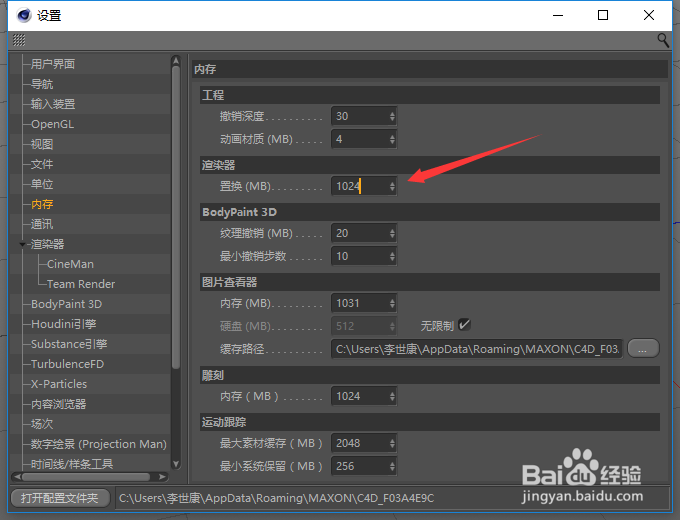The width and height of the screenshot is (680, 520).
Task: Click the tree scrollbar down arrow
Action: click(176, 464)
